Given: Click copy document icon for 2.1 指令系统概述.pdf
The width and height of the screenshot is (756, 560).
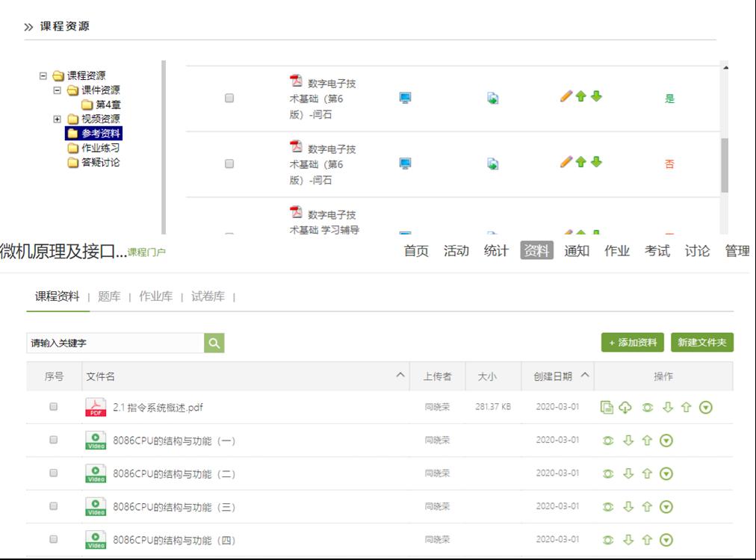Looking at the screenshot, I should 607,407.
